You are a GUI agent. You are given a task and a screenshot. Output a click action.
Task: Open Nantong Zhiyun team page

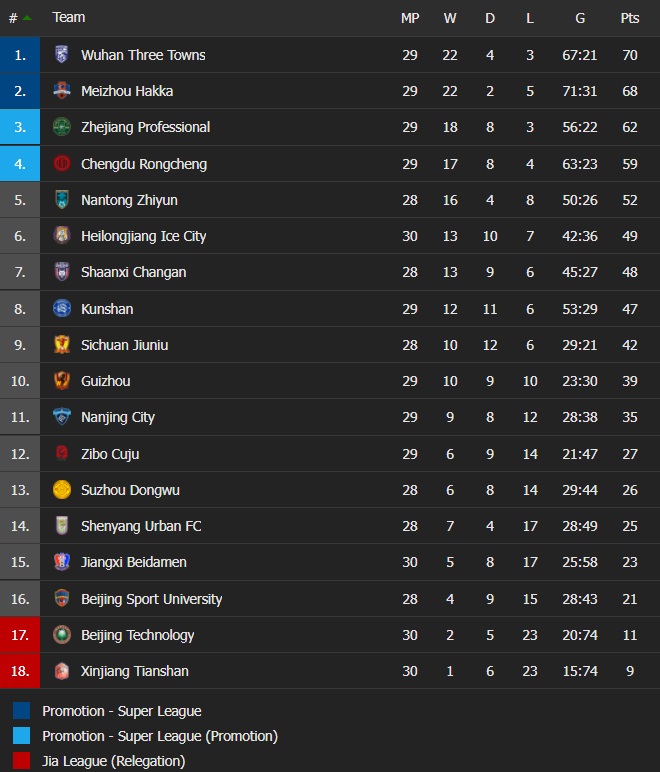pos(129,200)
